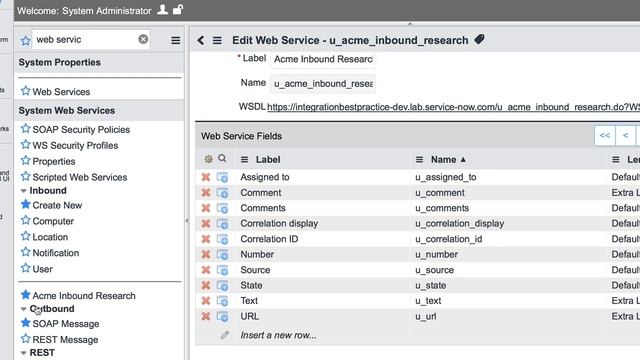Clear the navigator filter text

tap(143, 39)
